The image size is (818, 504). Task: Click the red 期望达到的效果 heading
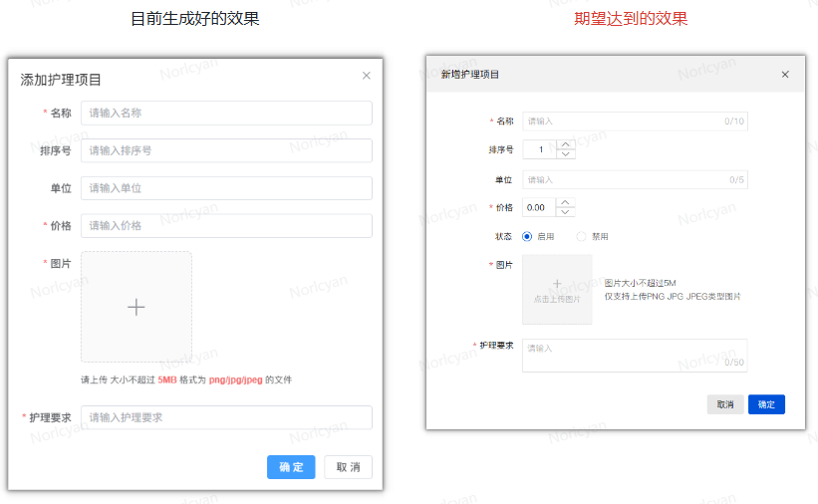(x=631, y=19)
